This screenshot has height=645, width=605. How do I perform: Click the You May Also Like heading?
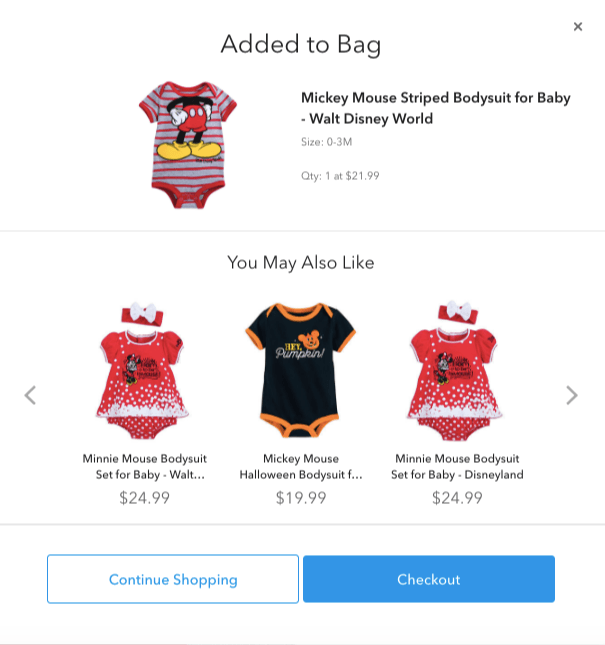(x=300, y=263)
